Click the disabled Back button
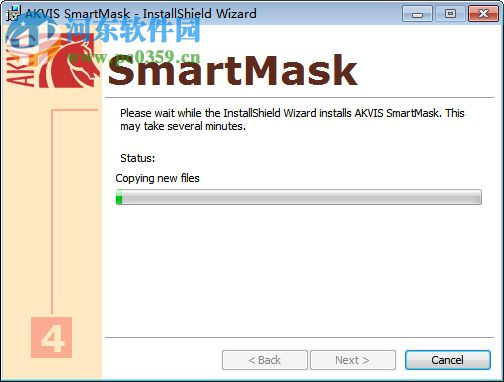Viewport: 504px width, 382px height. coord(265,360)
